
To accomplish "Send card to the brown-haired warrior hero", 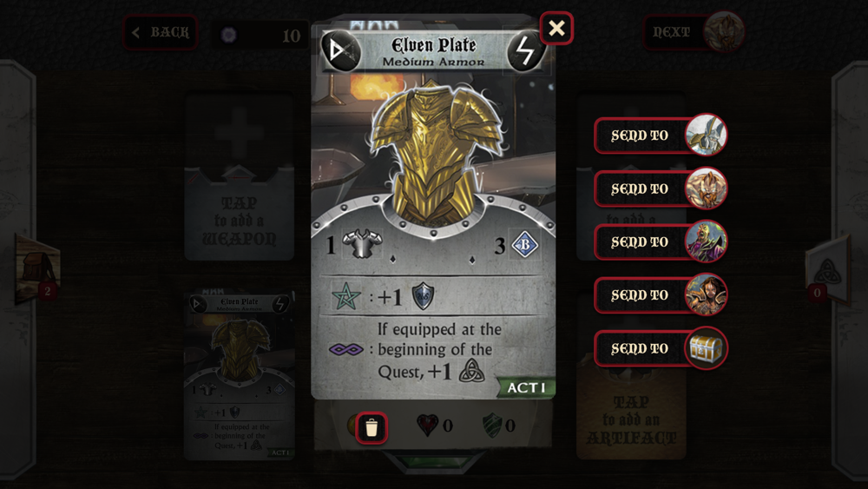I will [x=661, y=295].
